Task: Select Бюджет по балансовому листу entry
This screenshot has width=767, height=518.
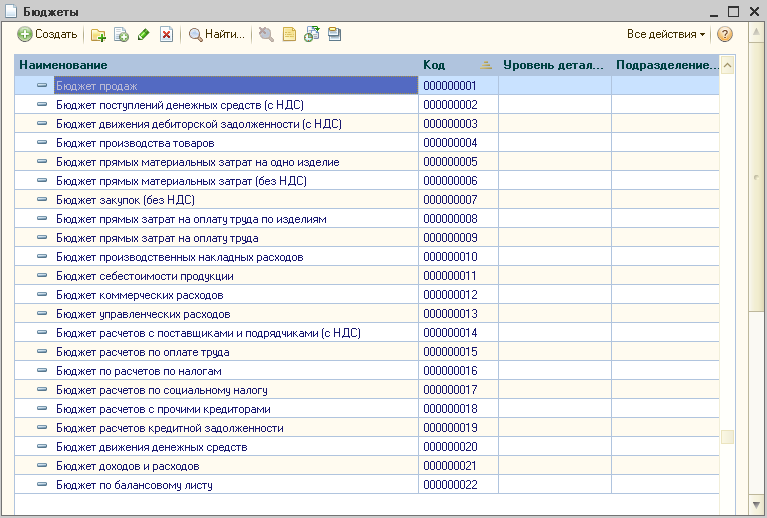Action: (134, 485)
